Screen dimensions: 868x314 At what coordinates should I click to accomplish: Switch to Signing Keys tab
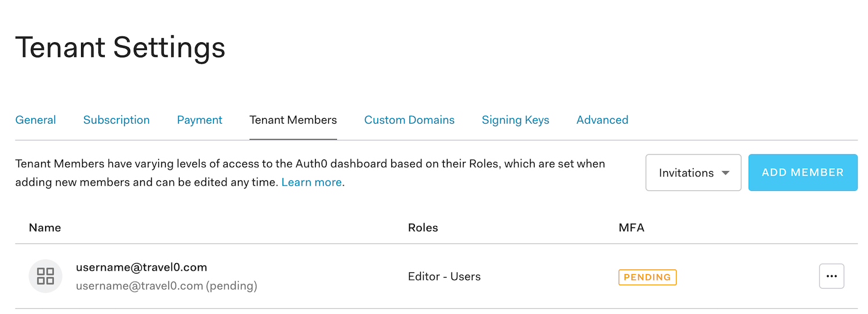[515, 120]
